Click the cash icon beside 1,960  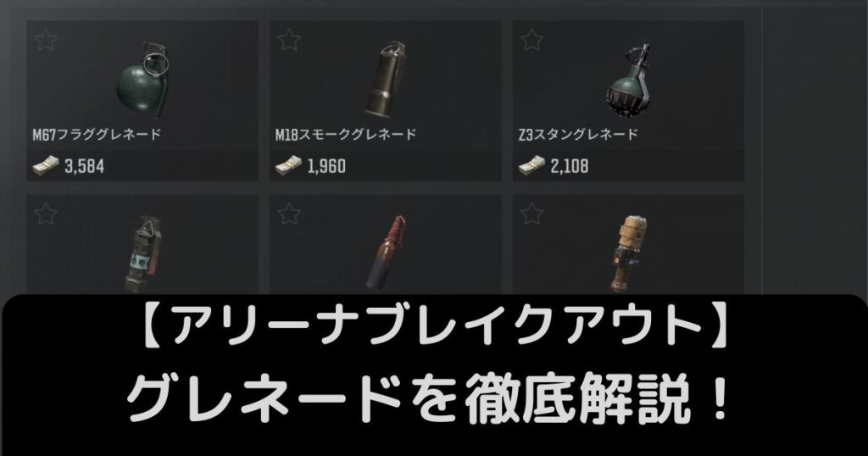[x=288, y=165]
